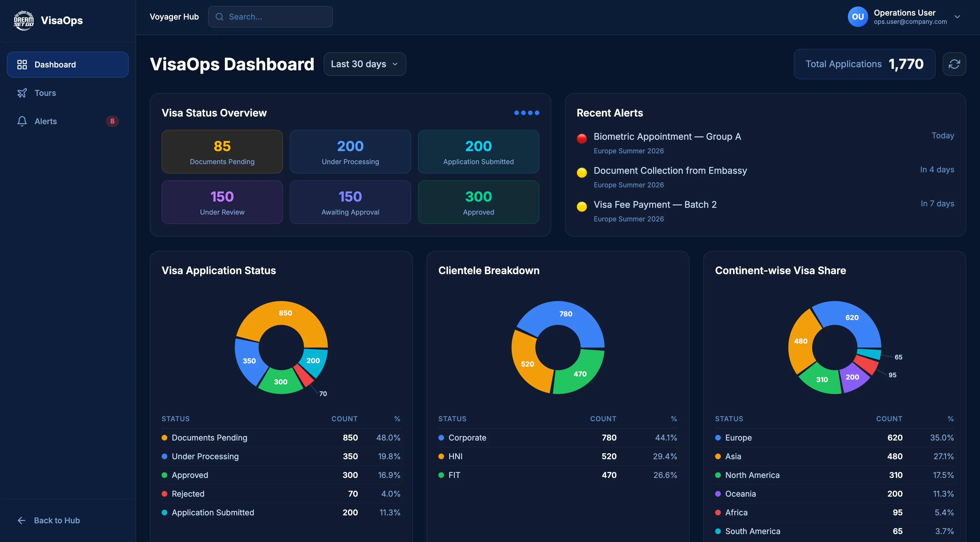The height and width of the screenshot is (542, 980).
Task: Click the back arrow next to Back to Hub
Action: click(x=21, y=520)
